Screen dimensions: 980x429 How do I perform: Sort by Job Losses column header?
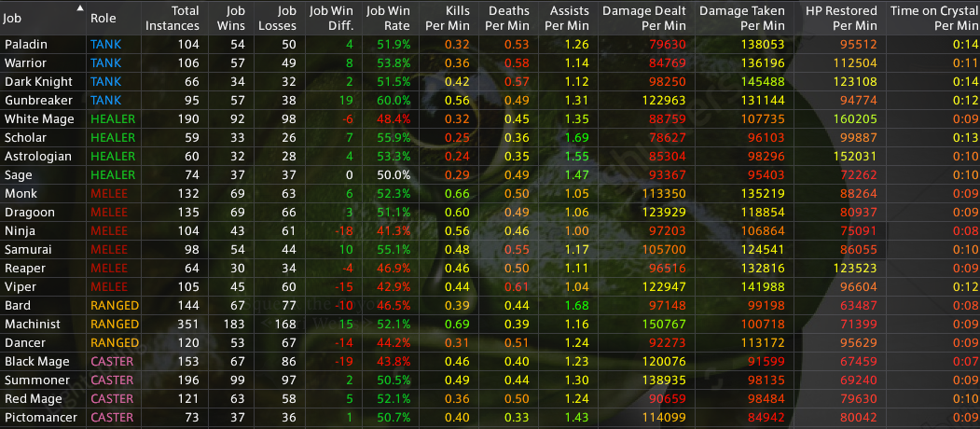coord(278,18)
